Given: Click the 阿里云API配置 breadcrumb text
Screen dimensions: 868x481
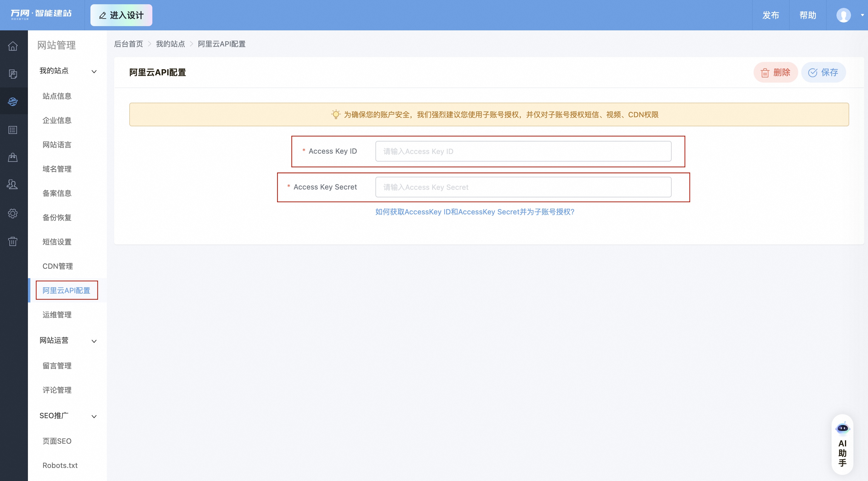Looking at the screenshot, I should pyautogui.click(x=221, y=44).
